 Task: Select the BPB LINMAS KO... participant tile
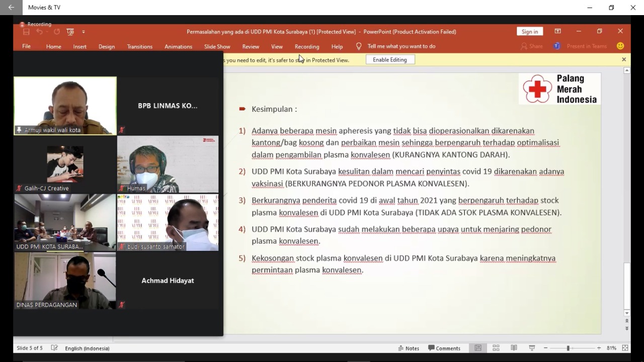[x=168, y=106]
